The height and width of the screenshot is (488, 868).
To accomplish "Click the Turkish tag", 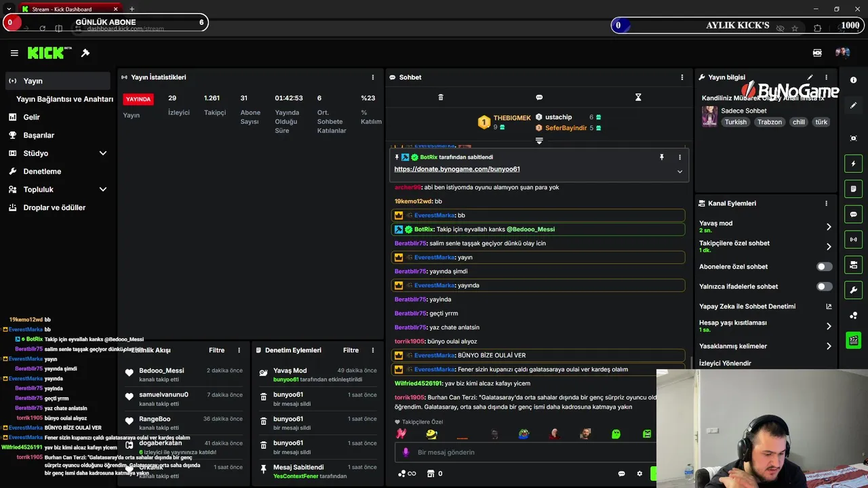I will point(735,123).
